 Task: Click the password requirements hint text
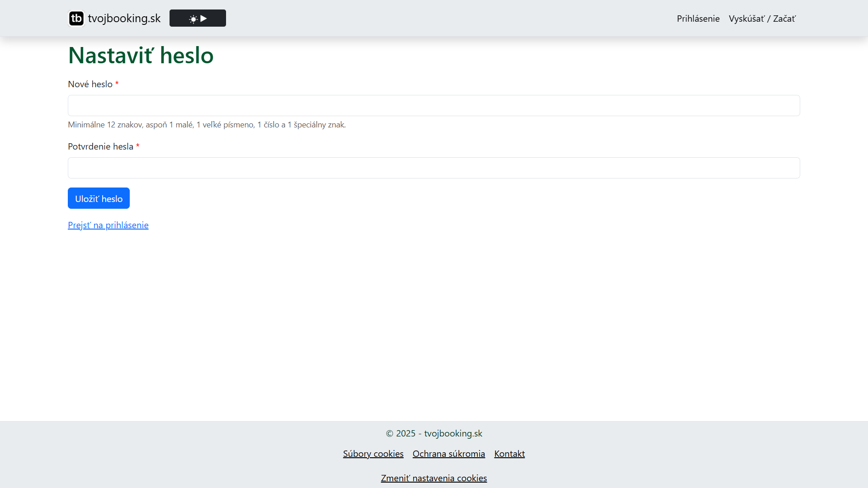pos(207,125)
